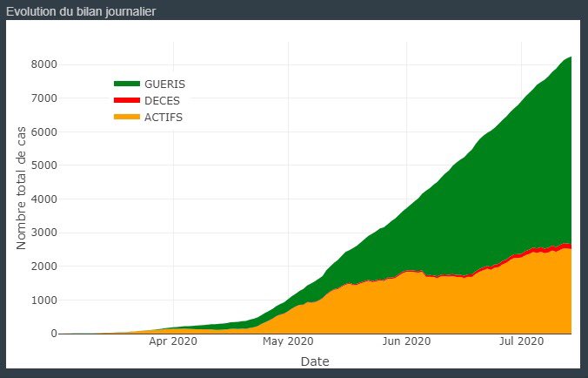588x378 pixels.
Task: Click the 'Nombre total de cas' axis title
Action: coord(21,187)
